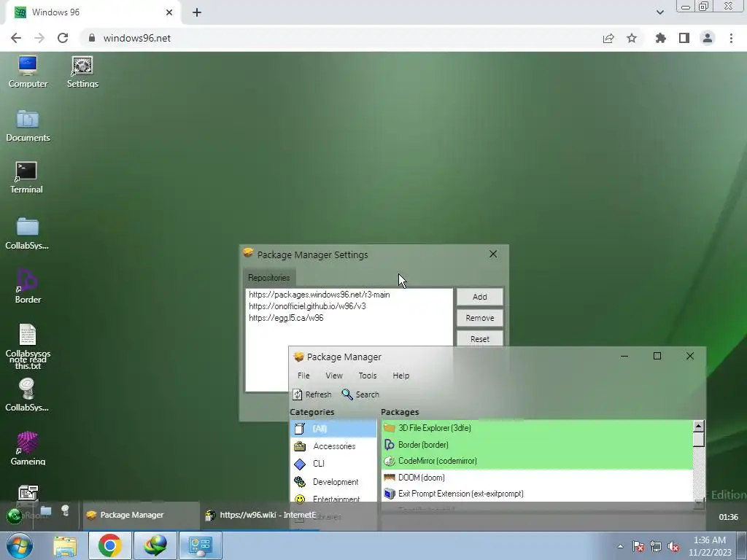Click Package Manager Refresh toolbar button

312,394
